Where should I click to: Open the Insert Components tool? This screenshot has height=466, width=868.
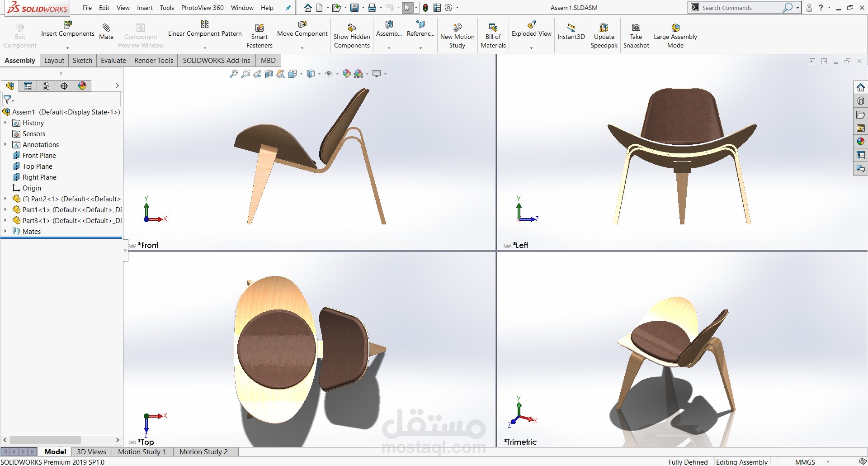(68, 29)
